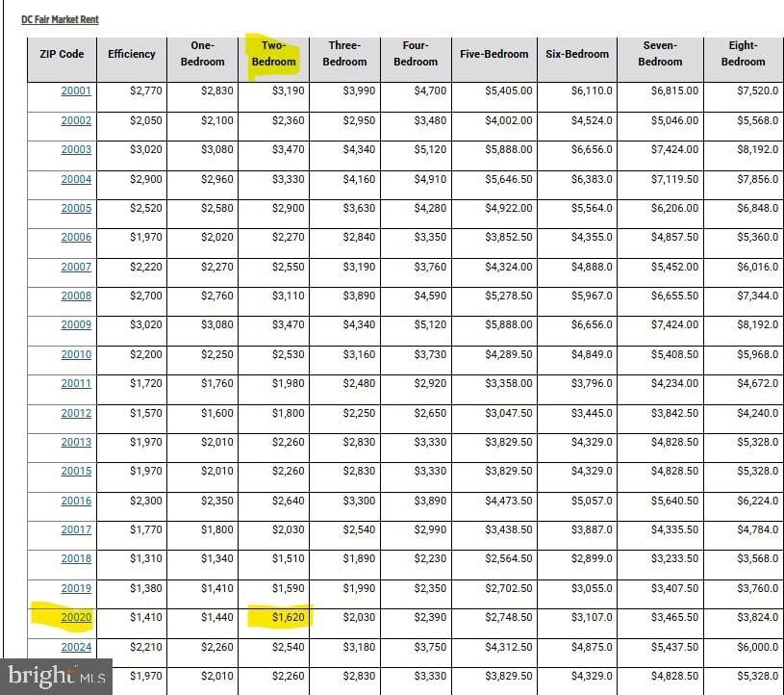
Task: Open ZIP code 20005 link
Action: (76, 208)
